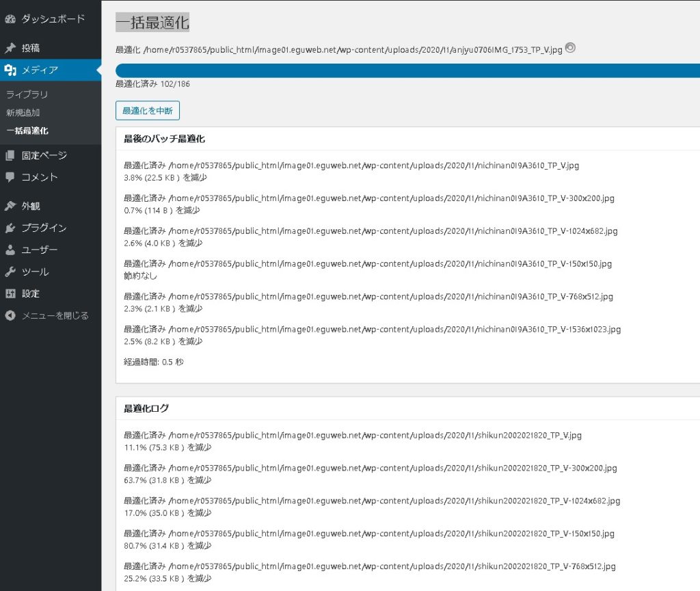
Task: Click the Settings sliders icon
Action: (10, 293)
